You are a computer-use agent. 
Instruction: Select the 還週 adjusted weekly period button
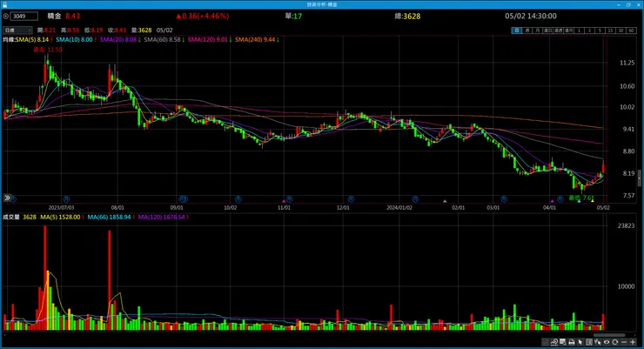(558, 30)
